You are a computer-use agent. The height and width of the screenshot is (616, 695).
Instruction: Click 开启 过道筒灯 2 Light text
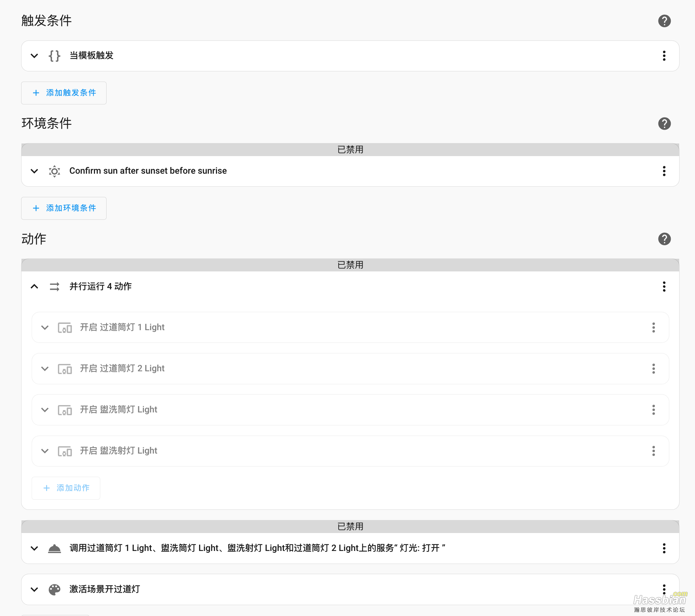(x=122, y=368)
